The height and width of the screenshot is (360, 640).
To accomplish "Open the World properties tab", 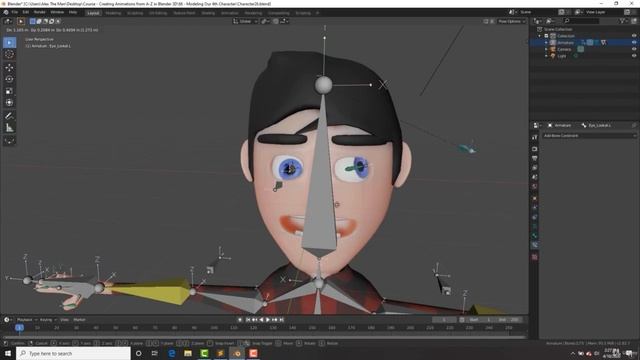I will click(x=535, y=187).
